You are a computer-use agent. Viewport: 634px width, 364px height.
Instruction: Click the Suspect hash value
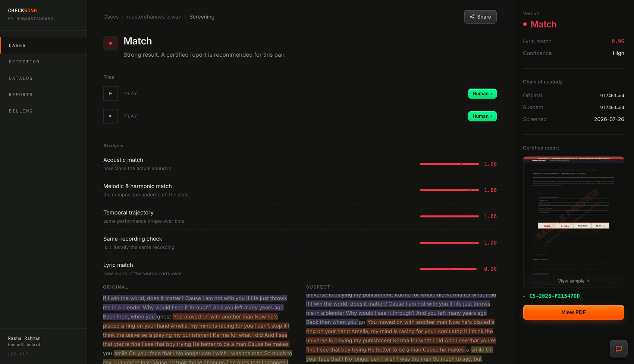pyautogui.click(x=612, y=107)
